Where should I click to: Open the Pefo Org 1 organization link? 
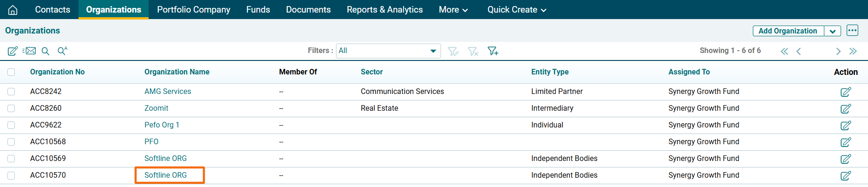point(162,125)
